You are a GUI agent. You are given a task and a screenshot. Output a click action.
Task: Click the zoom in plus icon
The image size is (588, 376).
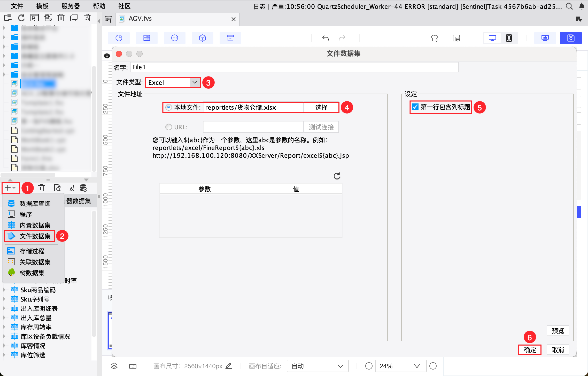point(433,366)
